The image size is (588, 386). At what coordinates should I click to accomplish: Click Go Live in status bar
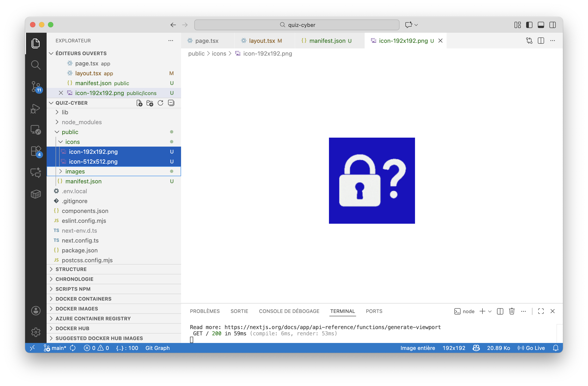click(532, 348)
